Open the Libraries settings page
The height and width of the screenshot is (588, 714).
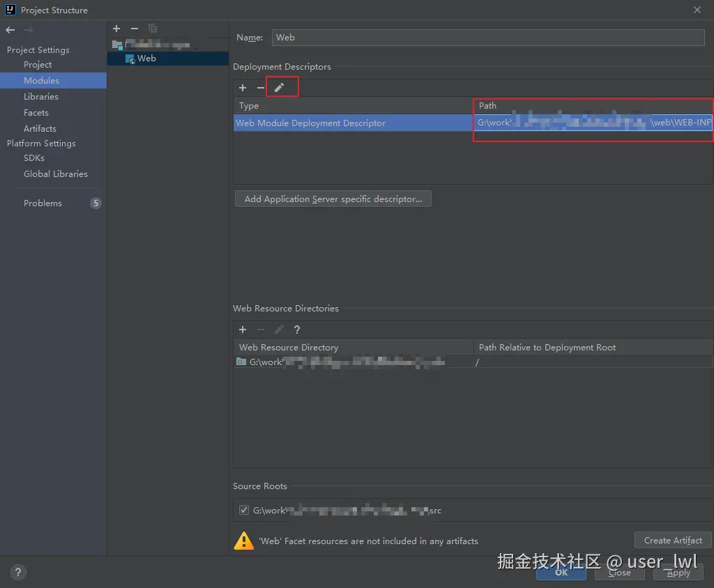tap(41, 96)
